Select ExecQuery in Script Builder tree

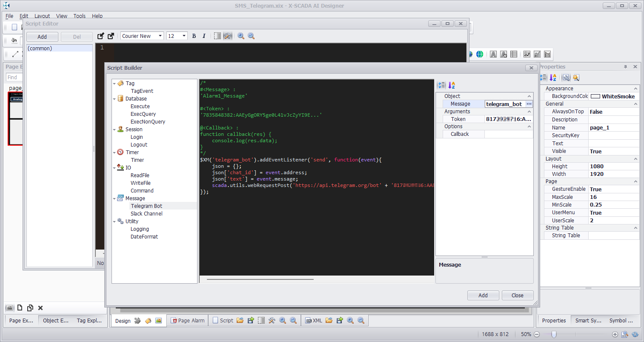pyautogui.click(x=143, y=114)
